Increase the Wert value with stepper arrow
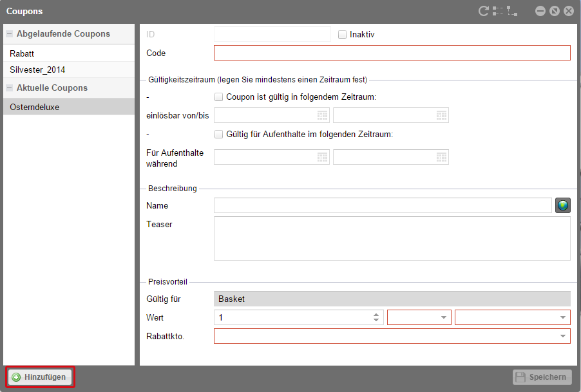Viewport: 581px width, 392px height. click(376, 315)
